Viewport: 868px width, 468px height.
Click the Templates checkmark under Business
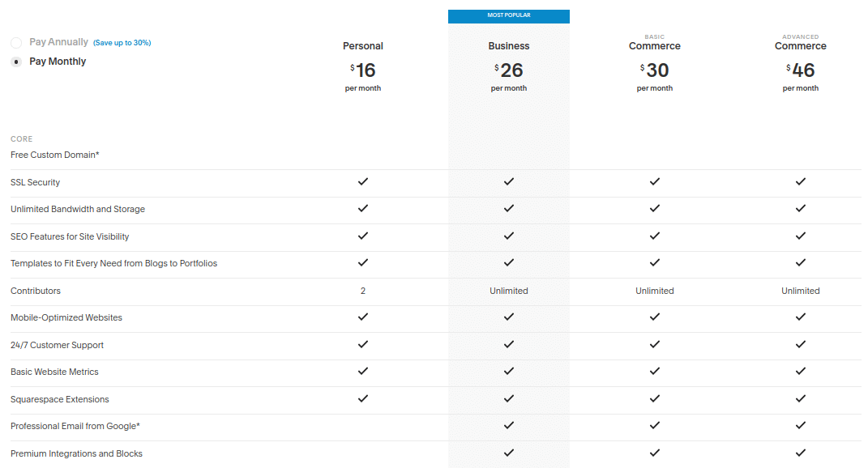509,263
